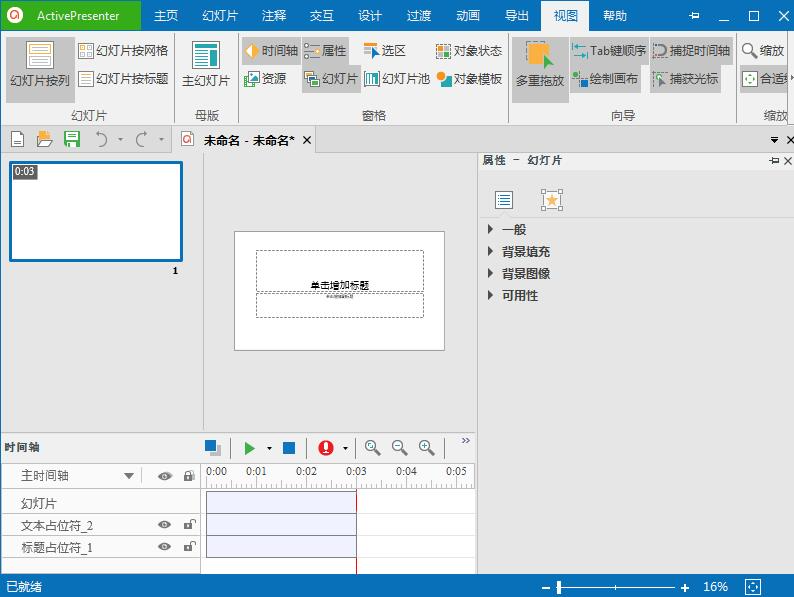
Task: Open the 主时间轴 dropdown
Action: (129, 476)
